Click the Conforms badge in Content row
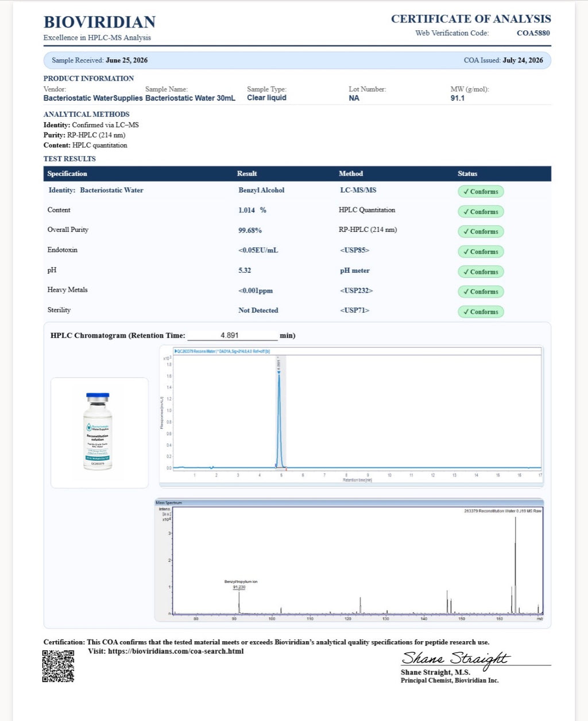 pos(481,212)
